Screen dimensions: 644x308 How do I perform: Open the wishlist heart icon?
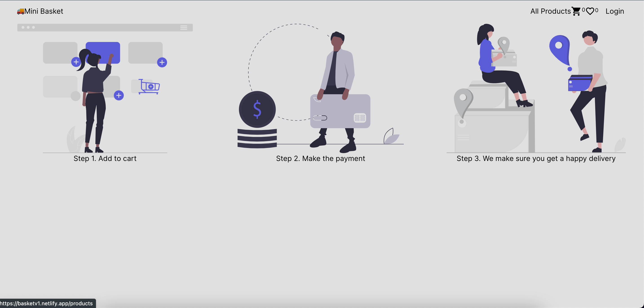pyautogui.click(x=590, y=11)
